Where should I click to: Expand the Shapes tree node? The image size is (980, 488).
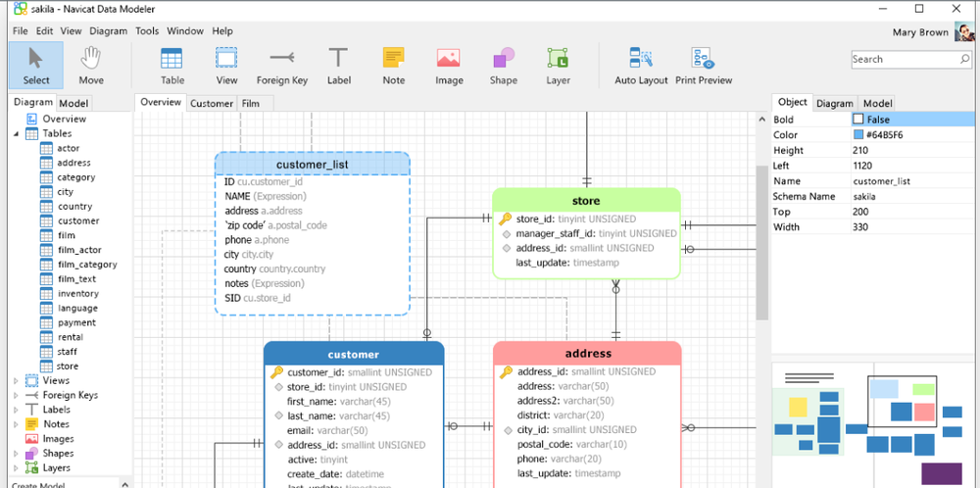(x=16, y=453)
